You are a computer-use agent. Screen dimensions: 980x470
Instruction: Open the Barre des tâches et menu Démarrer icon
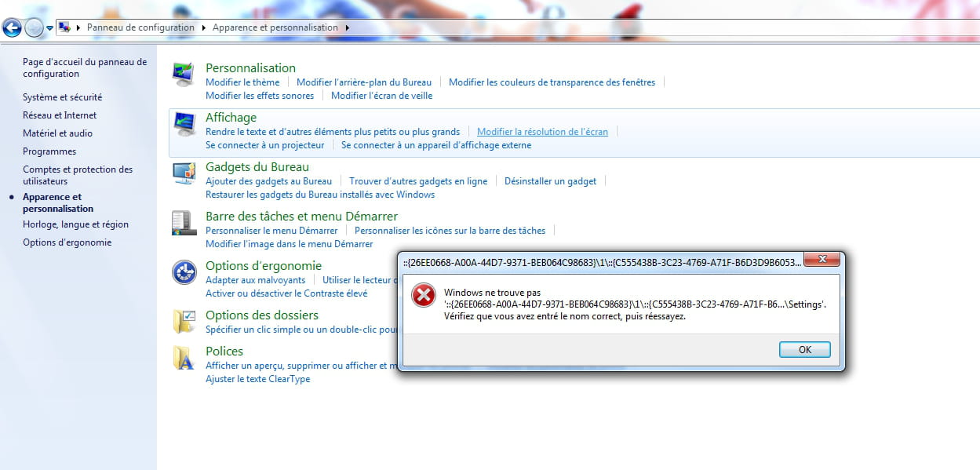[x=184, y=223]
